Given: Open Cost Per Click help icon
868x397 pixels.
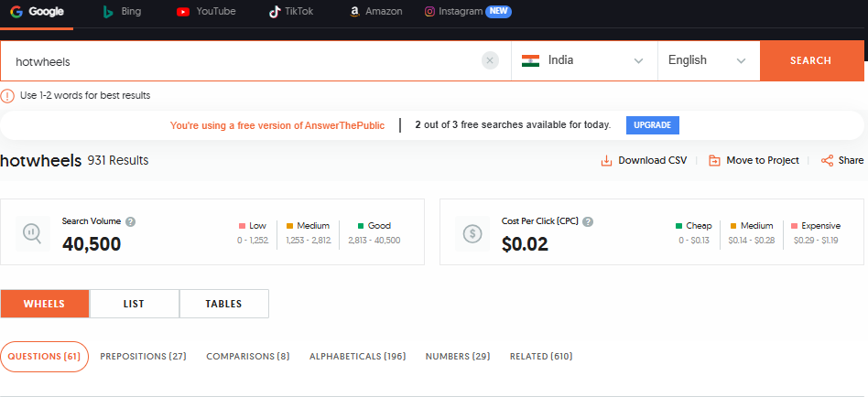Looking at the screenshot, I should [588, 221].
